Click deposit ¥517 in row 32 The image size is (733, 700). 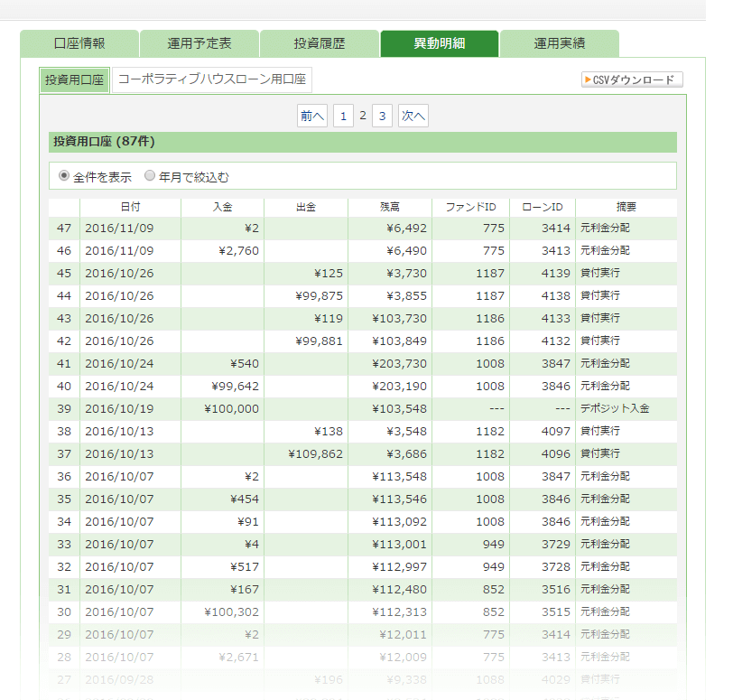[245, 566]
